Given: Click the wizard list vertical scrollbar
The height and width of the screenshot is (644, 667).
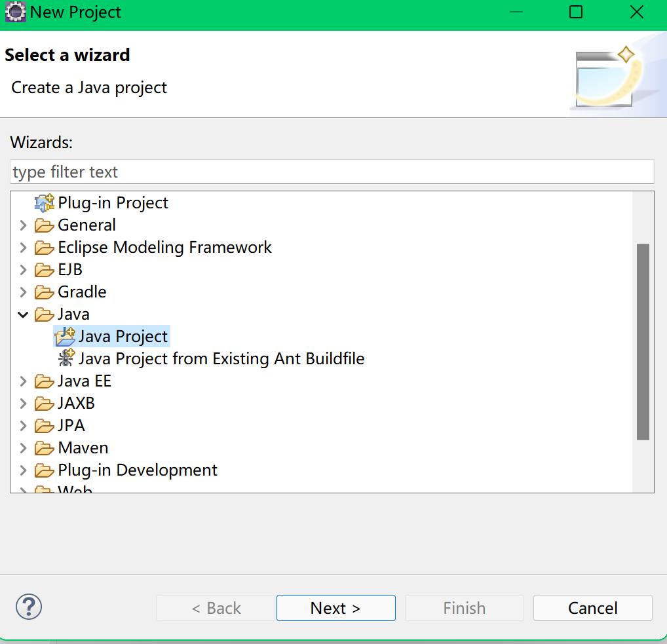Looking at the screenshot, I should coord(643,342).
